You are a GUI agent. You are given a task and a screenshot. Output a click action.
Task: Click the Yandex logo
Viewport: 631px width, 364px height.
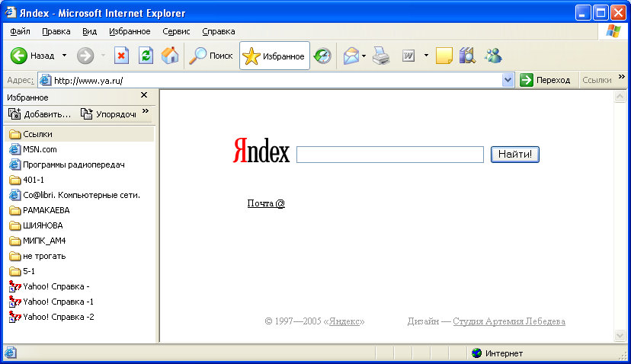(x=261, y=152)
